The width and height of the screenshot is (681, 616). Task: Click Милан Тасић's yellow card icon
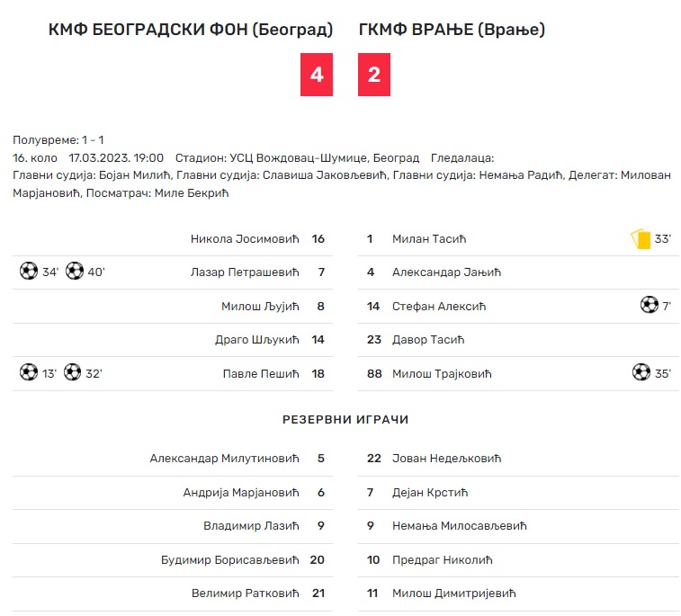tap(641, 239)
